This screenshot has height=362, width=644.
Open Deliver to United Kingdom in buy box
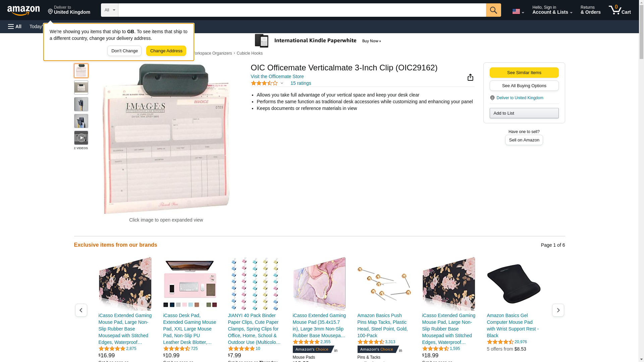coord(520,98)
